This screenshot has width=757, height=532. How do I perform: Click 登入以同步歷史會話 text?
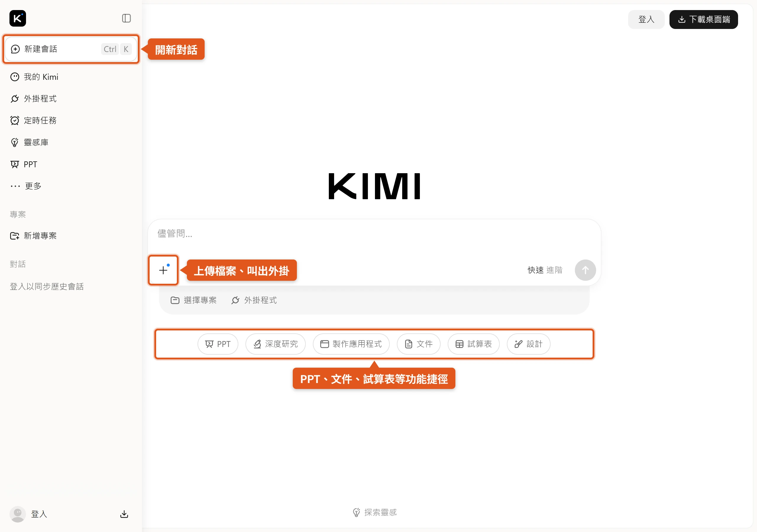point(46,286)
